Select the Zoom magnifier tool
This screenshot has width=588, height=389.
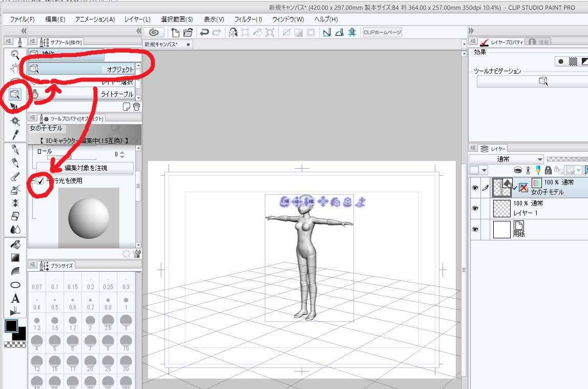coord(15,55)
